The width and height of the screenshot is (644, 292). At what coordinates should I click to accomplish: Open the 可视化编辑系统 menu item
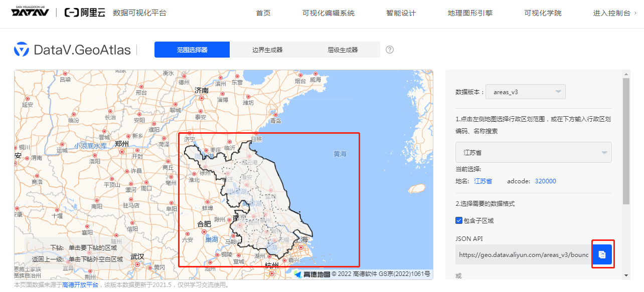[329, 13]
